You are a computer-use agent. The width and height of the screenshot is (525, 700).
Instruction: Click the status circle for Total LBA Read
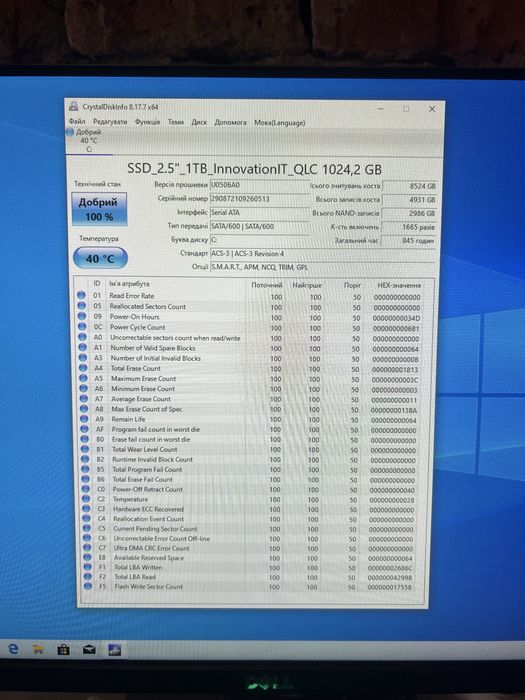(x=88, y=576)
